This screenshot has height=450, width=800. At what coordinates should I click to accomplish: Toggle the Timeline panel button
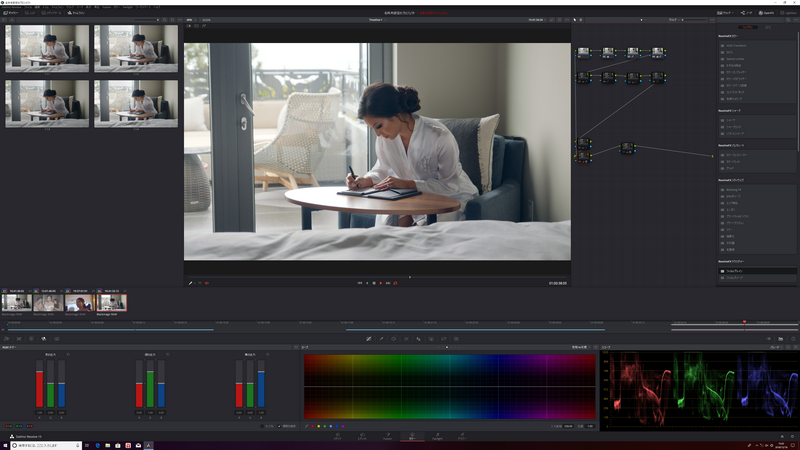[76, 13]
